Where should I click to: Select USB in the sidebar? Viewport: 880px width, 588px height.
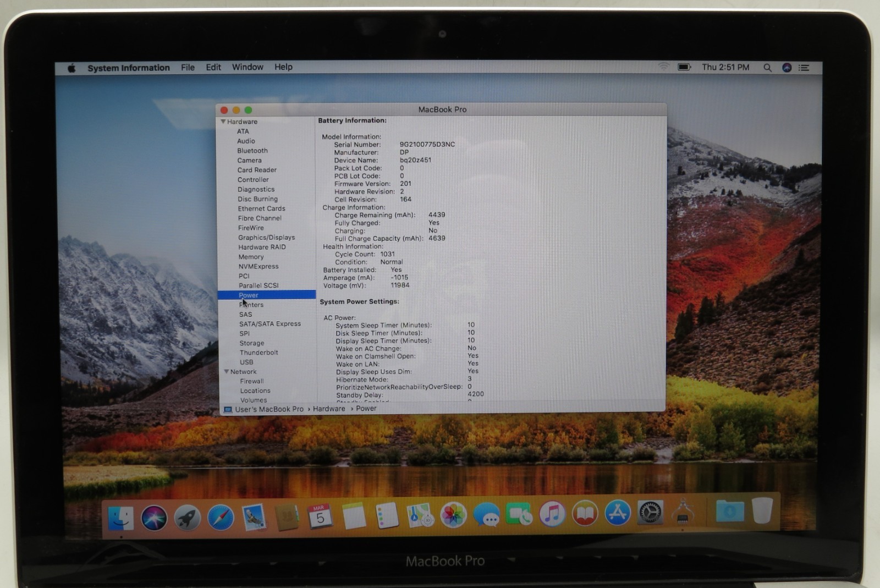[x=246, y=362]
